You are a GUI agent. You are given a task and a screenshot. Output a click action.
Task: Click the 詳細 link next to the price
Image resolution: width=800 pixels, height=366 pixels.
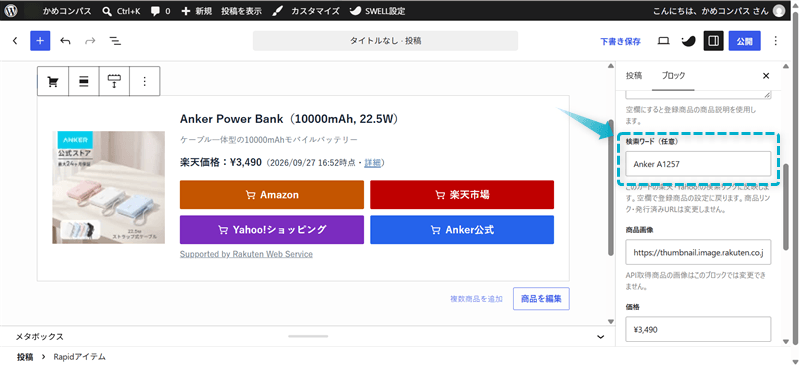point(372,163)
